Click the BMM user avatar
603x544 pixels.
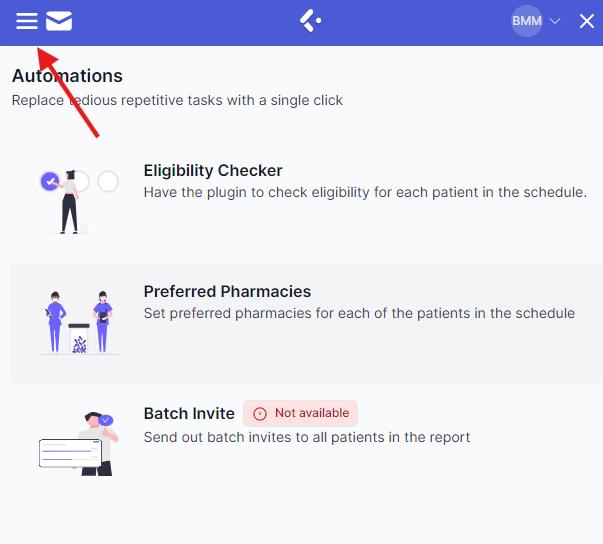click(527, 21)
